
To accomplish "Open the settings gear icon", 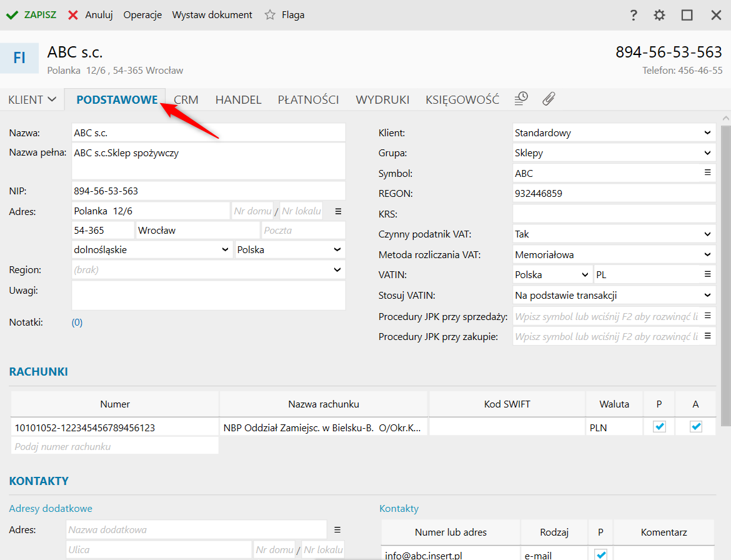I will (659, 15).
